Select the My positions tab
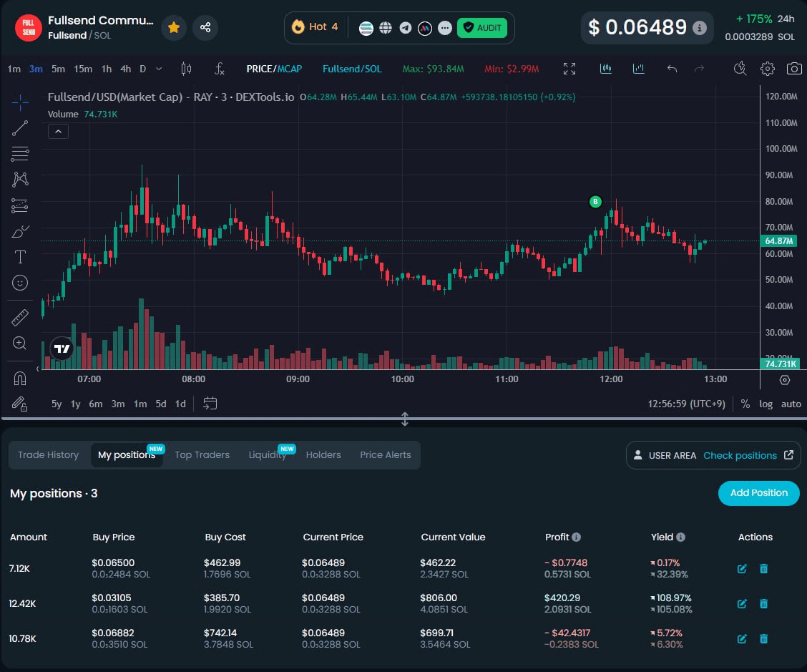This screenshot has width=807, height=672. point(127,454)
